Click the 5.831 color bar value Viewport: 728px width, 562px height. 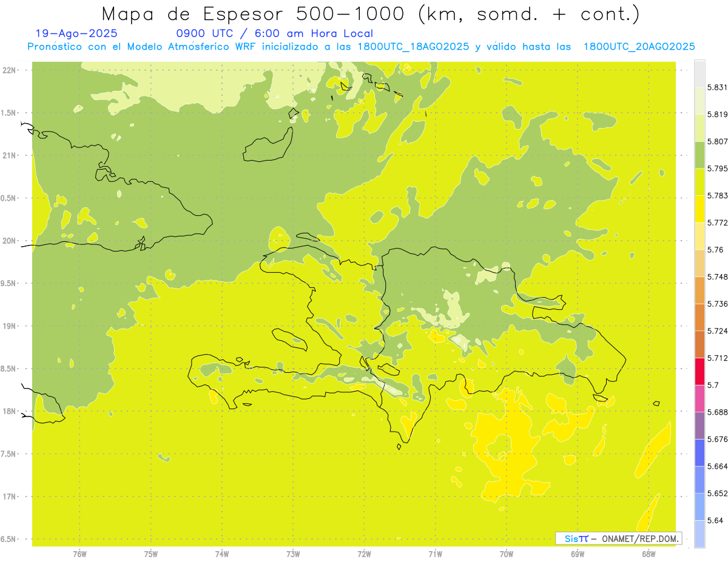point(717,87)
